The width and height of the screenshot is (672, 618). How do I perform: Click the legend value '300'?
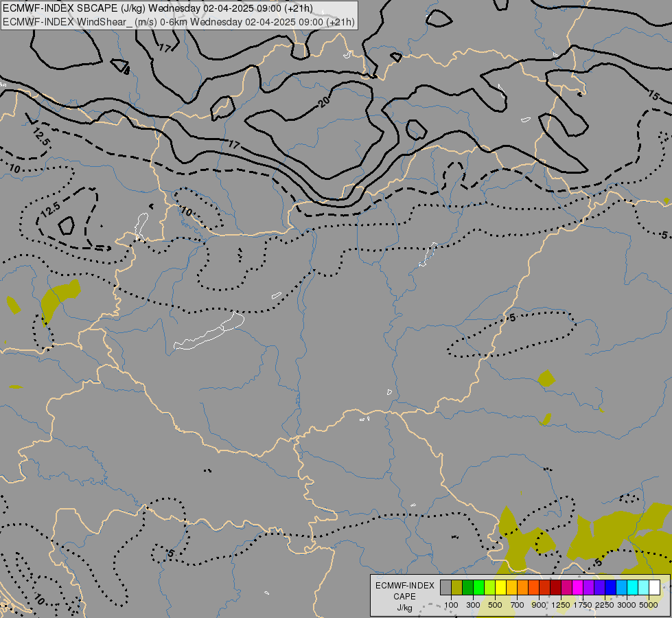[x=473, y=605]
